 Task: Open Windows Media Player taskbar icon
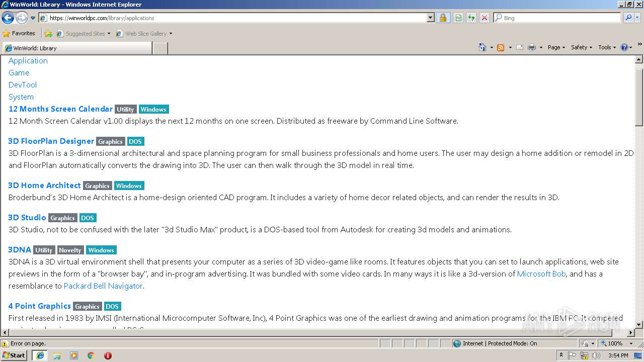pyautogui.click(x=74, y=355)
